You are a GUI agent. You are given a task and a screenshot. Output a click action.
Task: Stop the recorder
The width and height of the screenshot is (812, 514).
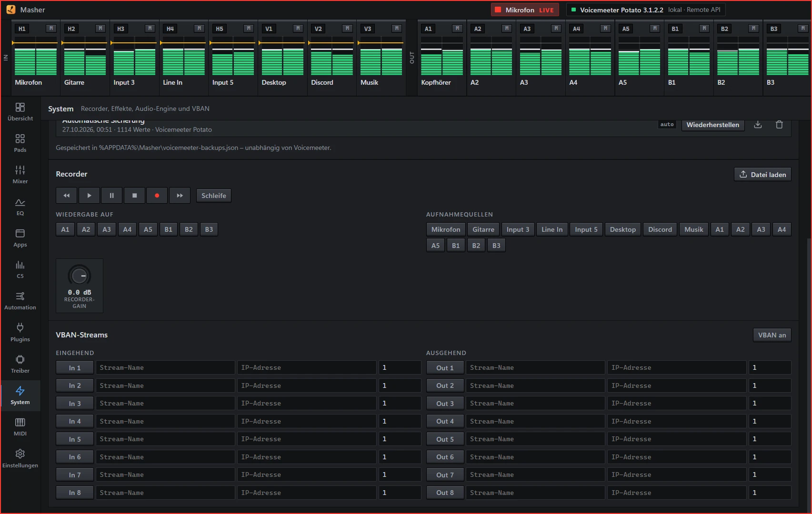tap(134, 196)
